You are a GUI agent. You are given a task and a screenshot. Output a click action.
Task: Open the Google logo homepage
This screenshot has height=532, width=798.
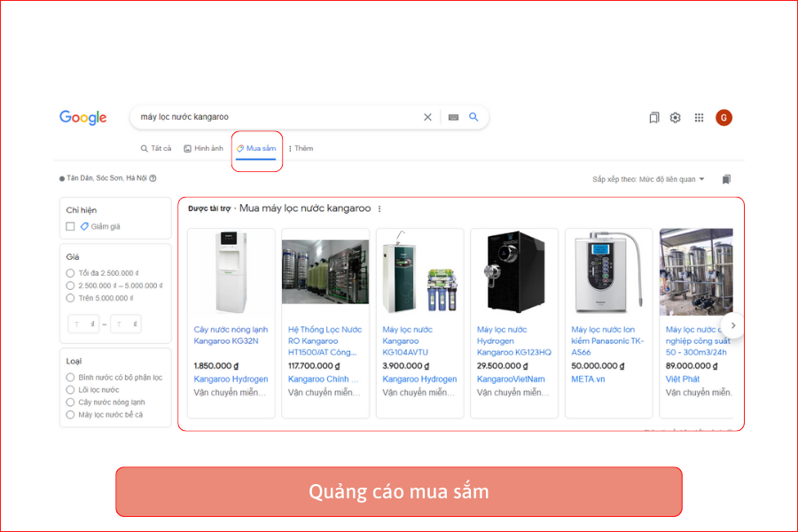click(x=83, y=118)
